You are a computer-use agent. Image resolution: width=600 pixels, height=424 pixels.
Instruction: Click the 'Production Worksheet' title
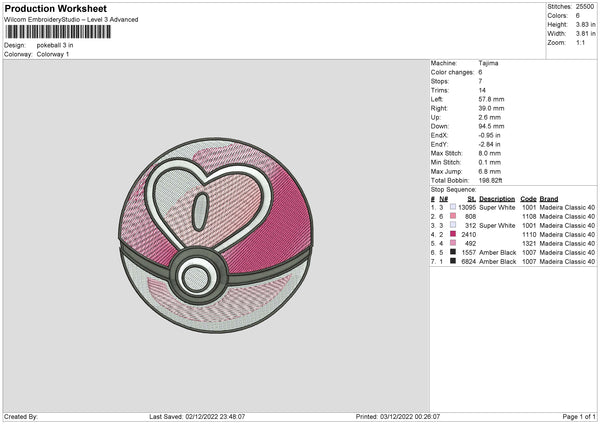click(55, 8)
